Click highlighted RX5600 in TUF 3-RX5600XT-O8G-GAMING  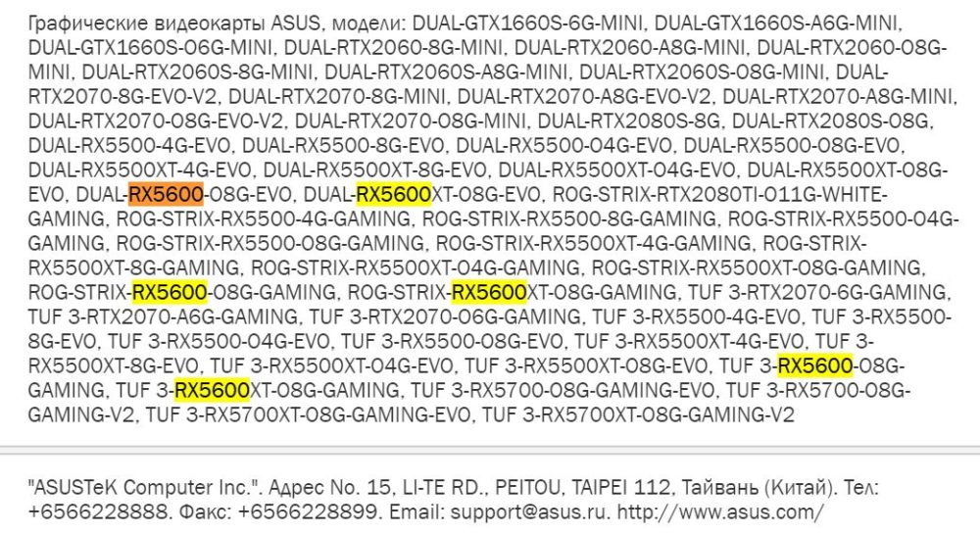(x=212, y=390)
